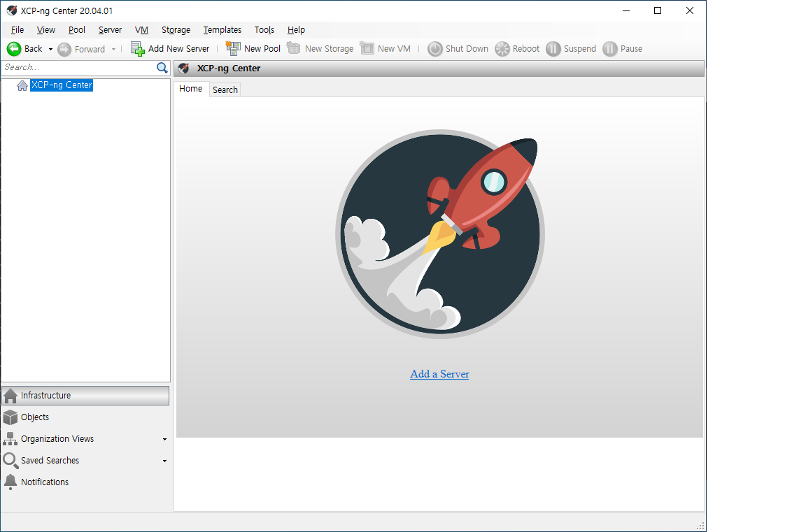Click the Pause label

tap(631, 49)
